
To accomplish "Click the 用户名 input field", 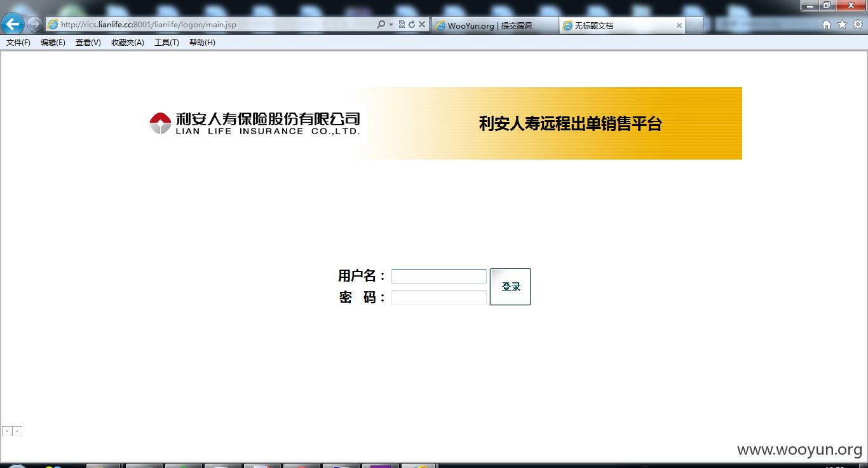I will [x=439, y=276].
